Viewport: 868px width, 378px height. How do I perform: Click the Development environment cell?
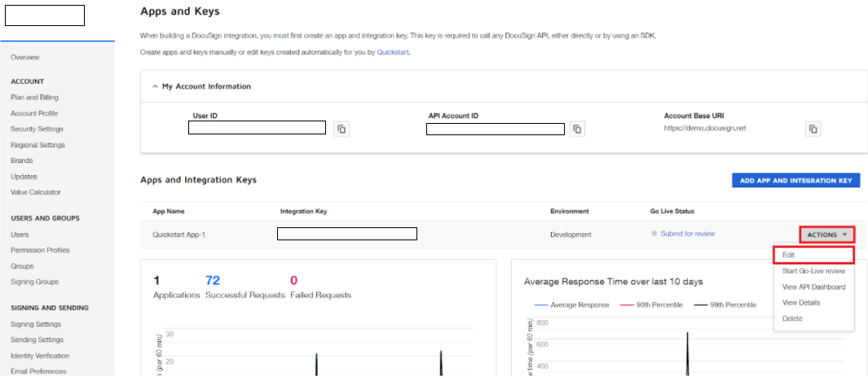tap(571, 235)
